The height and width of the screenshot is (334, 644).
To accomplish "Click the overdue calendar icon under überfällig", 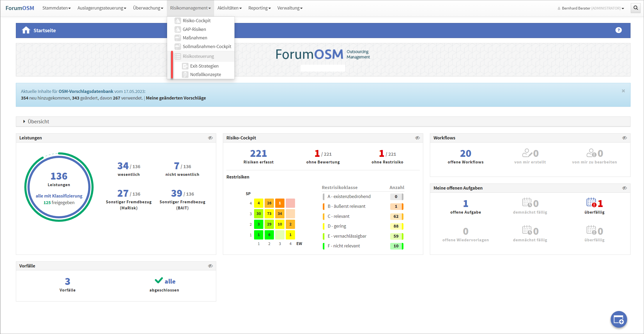I will pyautogui.click(x=591, y=203).
